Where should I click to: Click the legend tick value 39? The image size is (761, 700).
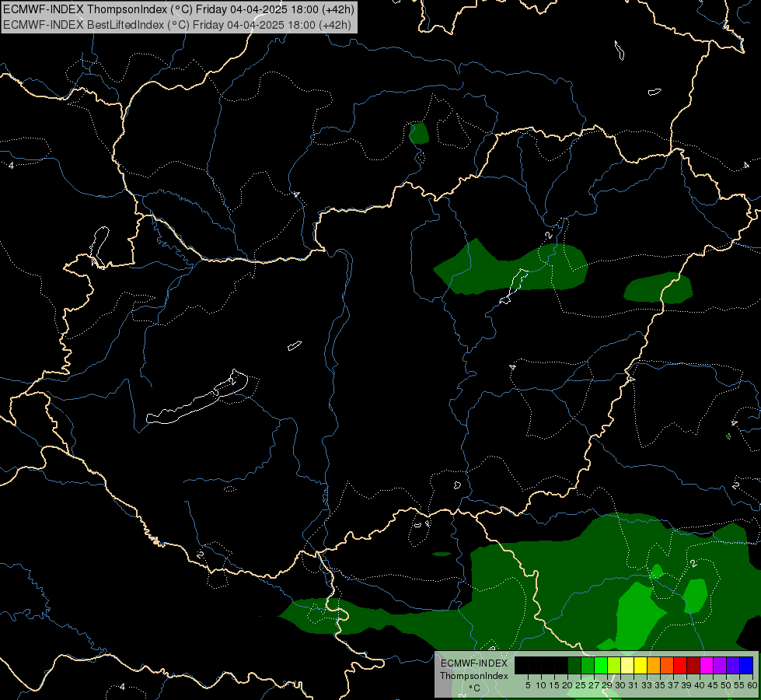point(686,685)
